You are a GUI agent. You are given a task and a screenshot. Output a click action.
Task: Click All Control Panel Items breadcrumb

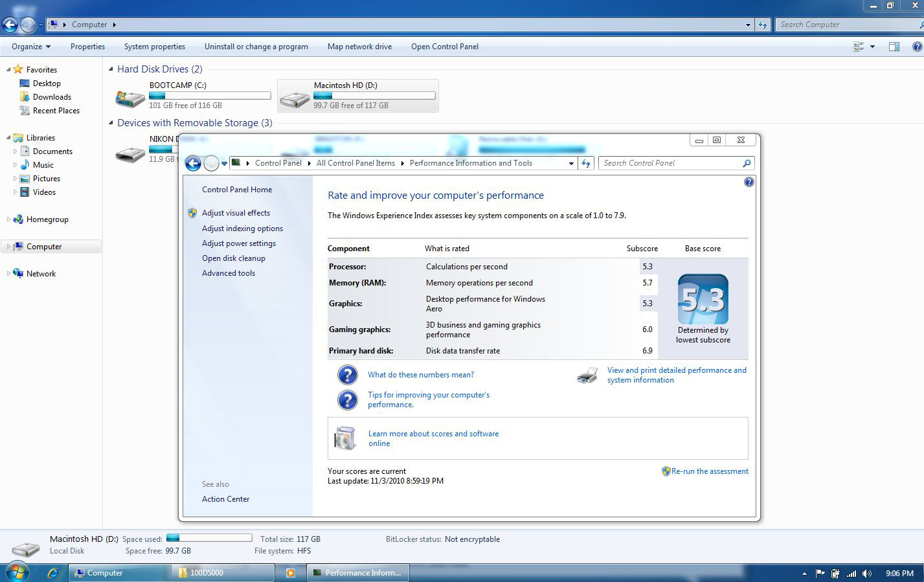pos(355,163)
